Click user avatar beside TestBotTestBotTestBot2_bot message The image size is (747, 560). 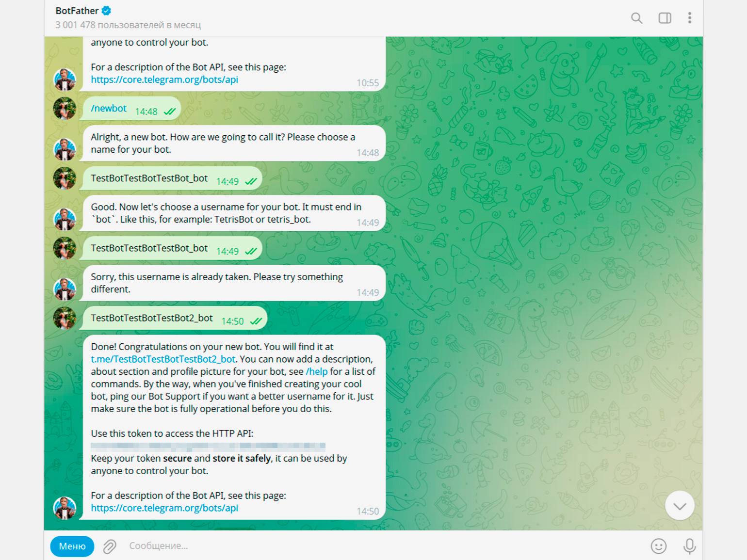(65, 318)
